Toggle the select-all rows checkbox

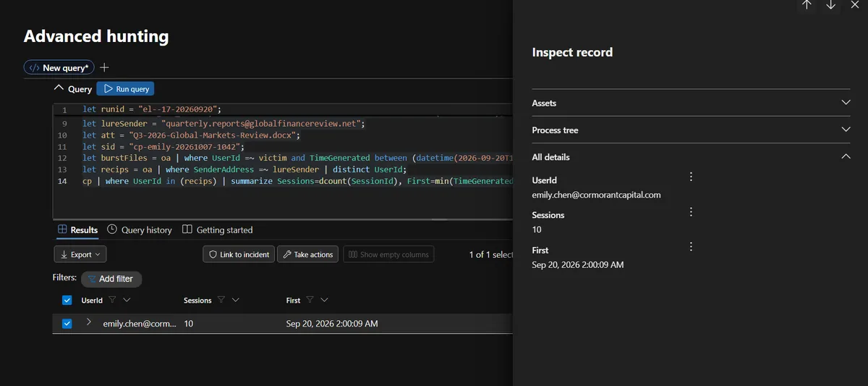(x=67, y=300)
